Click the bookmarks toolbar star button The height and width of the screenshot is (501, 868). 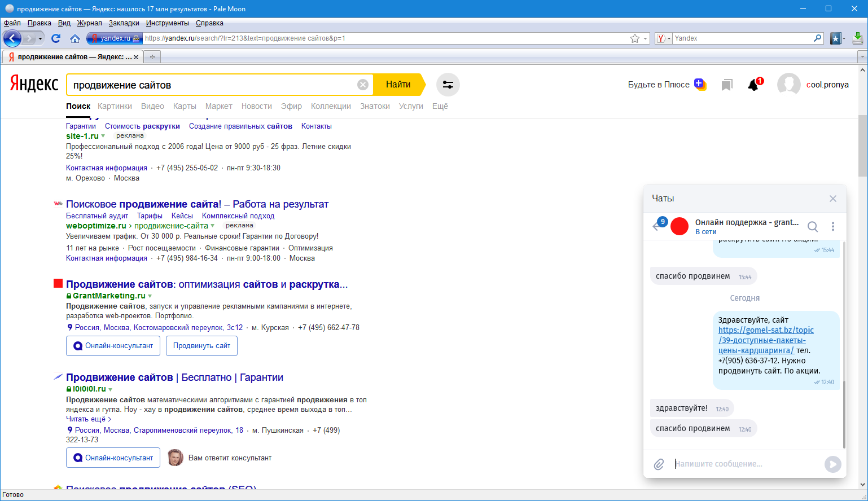tap(836, 38)
